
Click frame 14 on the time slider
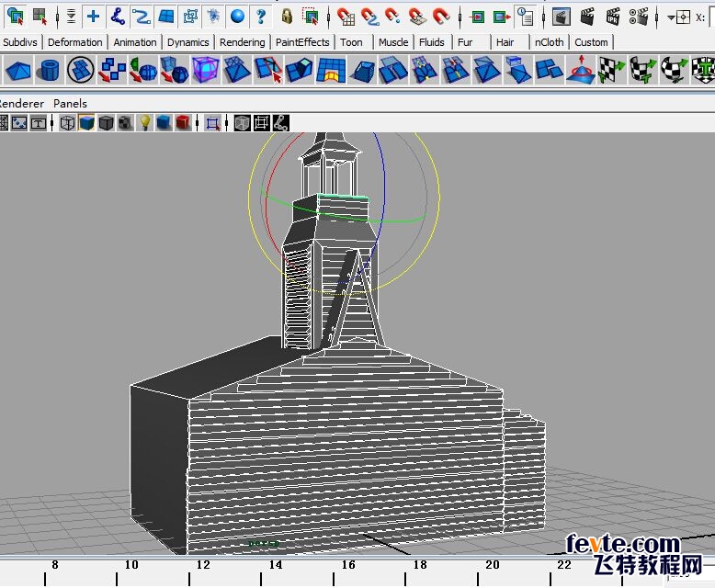click(x=276, y=565)
